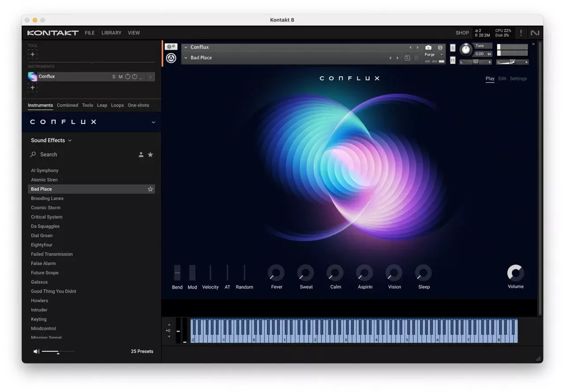Screen dimensions: 565x392
Task: Save snapshot with floppy disk icon
Action: point(407,58)
